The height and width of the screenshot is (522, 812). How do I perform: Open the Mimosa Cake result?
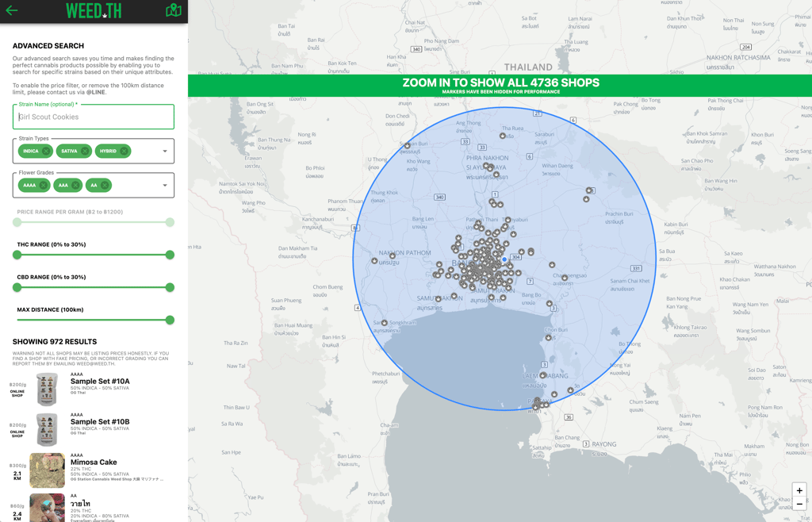pos(94,470)
